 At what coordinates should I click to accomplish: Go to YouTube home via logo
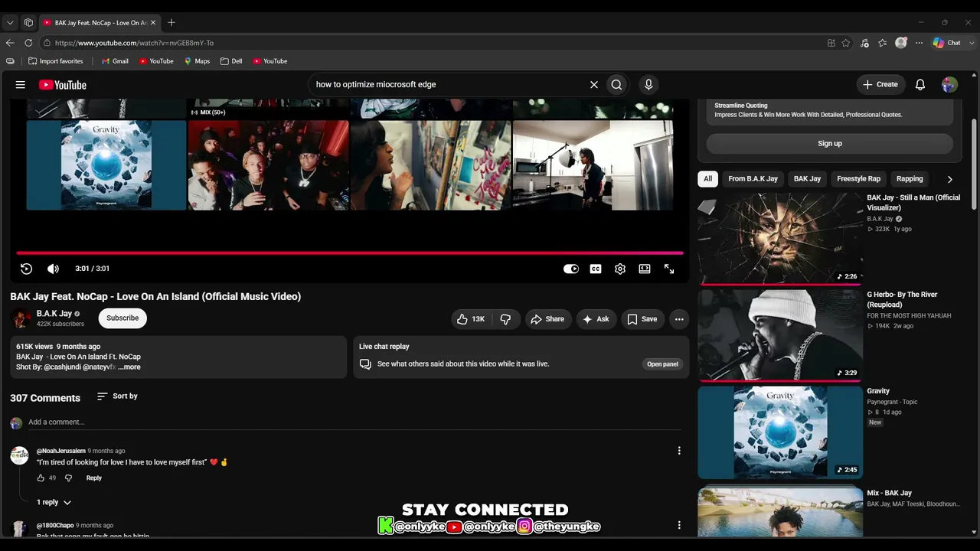[63, 85]
